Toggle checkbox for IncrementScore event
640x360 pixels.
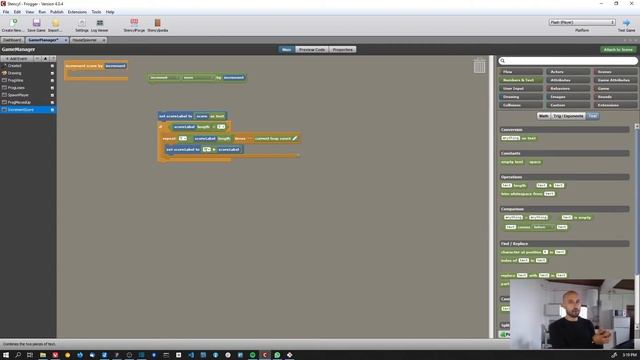click(x=52, y=110)
